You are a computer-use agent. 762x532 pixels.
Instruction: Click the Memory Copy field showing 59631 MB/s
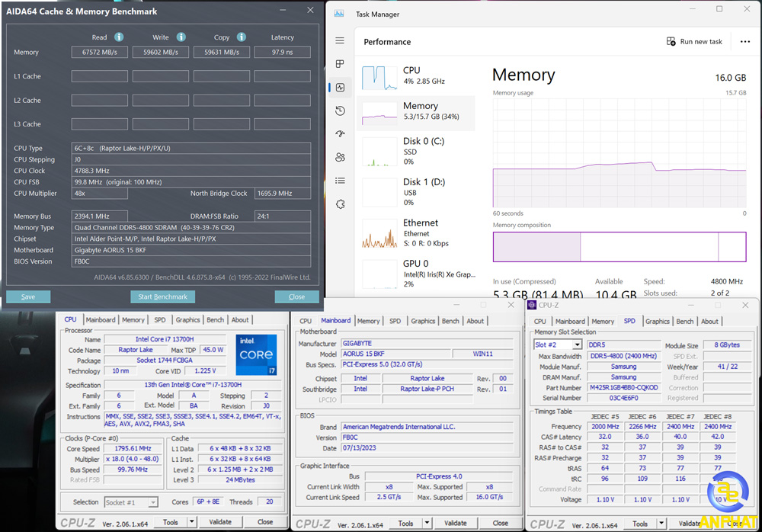(222, 52)
